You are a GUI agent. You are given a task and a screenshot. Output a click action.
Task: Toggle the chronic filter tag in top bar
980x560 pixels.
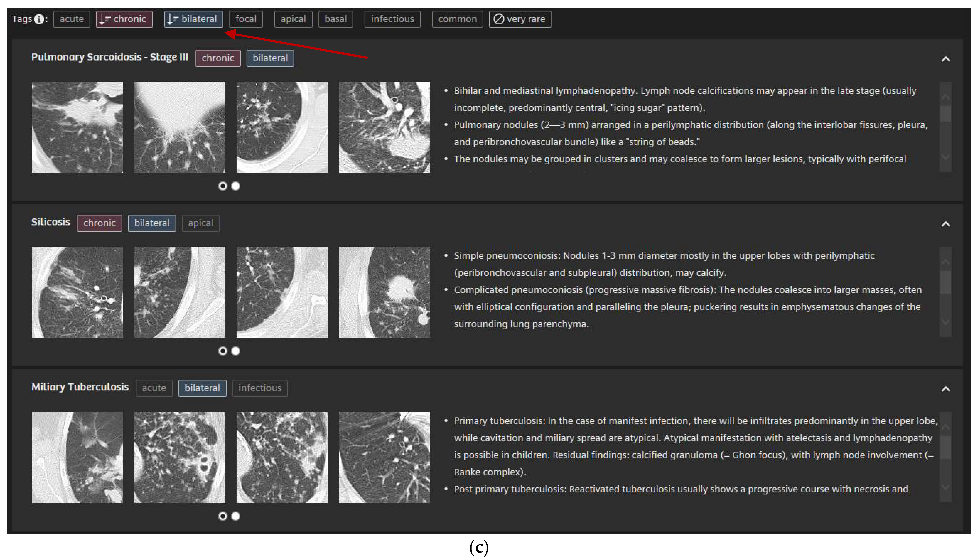coord(124,19)
